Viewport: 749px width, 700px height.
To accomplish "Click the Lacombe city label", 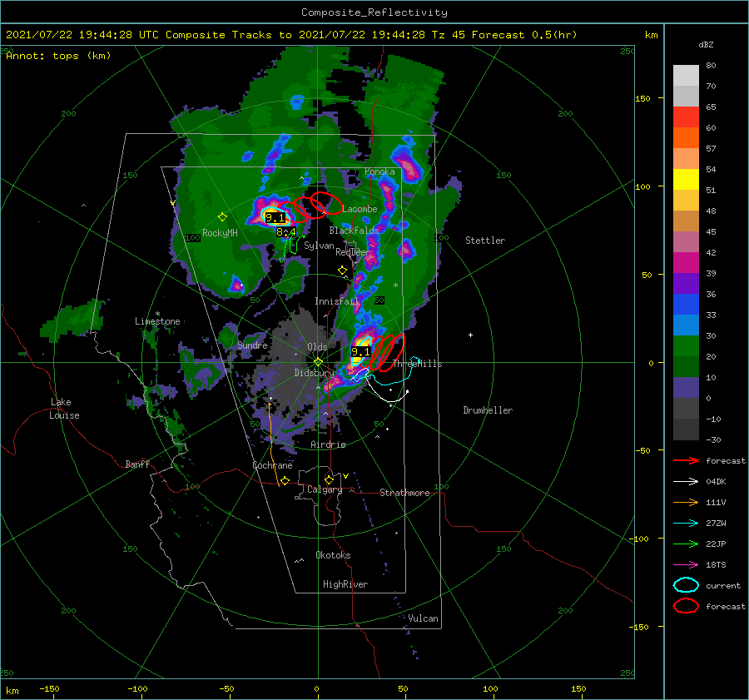I will 360,209.
